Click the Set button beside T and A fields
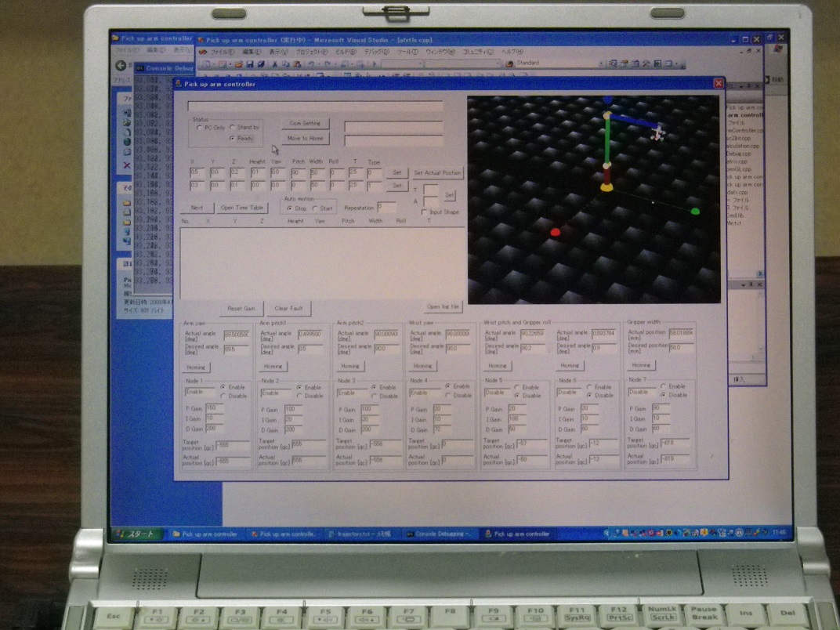This screenshot has width=840, height=630. 450,195
